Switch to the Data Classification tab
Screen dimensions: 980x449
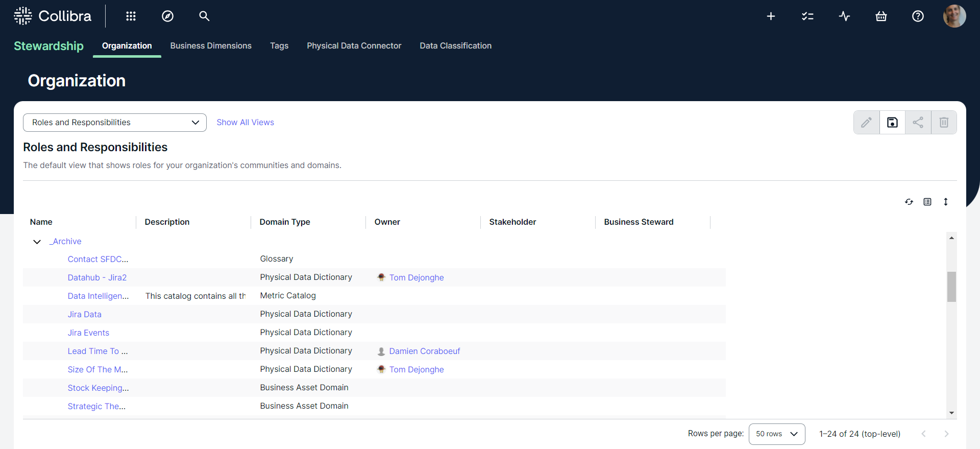(455, 46)
